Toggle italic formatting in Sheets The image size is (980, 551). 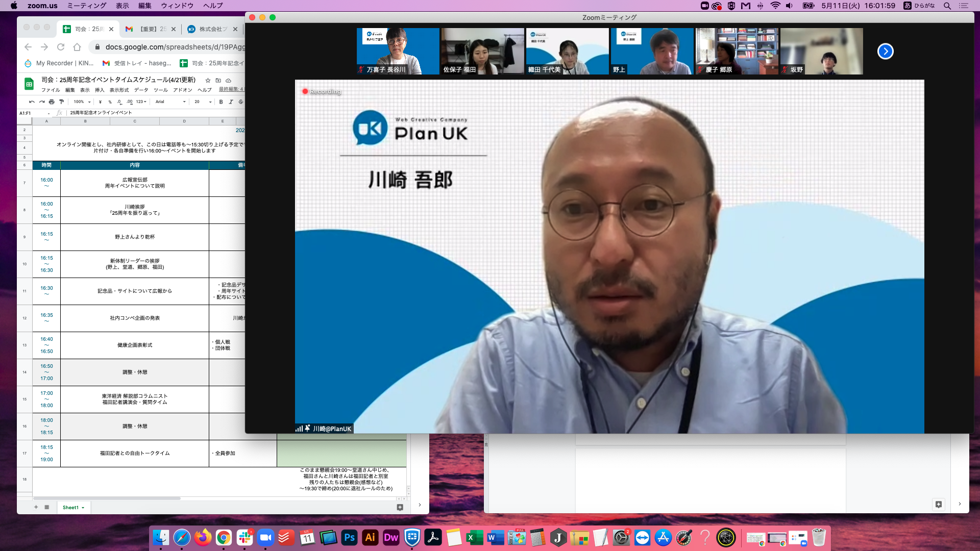pyautogui.click(x=231, y=102)
